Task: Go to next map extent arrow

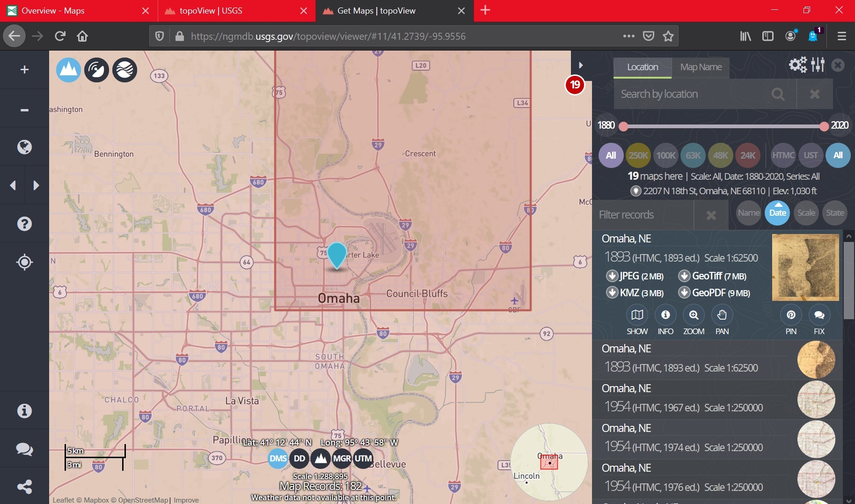Action: pyautogui.click(x=36, y=185)
